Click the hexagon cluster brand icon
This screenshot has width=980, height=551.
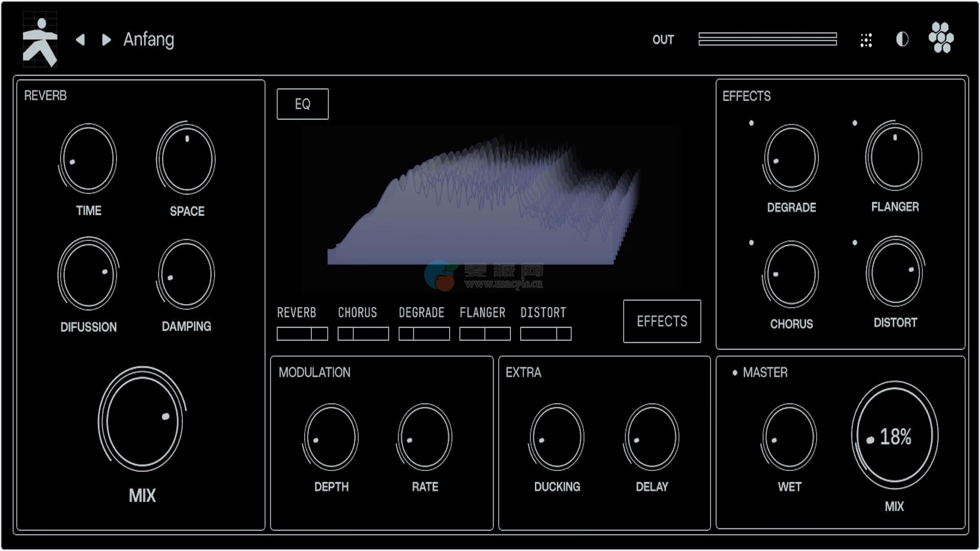coord(941,38)
